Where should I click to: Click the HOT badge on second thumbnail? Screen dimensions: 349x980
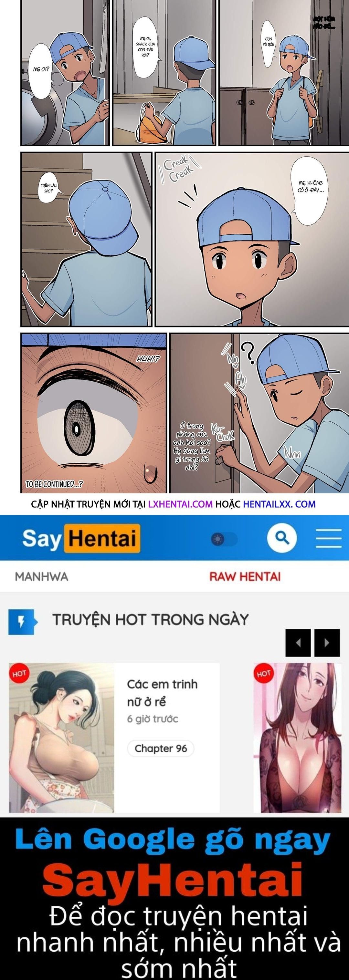(x=263, y=673)
